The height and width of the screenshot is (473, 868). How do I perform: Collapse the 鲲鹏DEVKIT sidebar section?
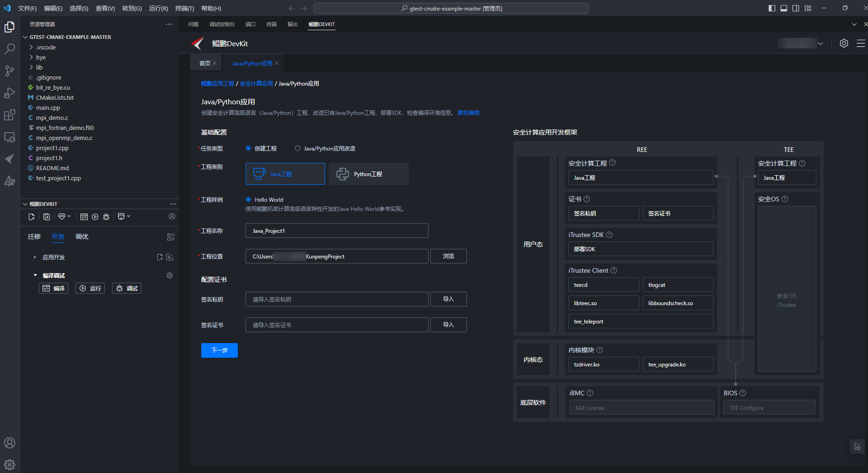pyautogui.click(x=25, y=204)
